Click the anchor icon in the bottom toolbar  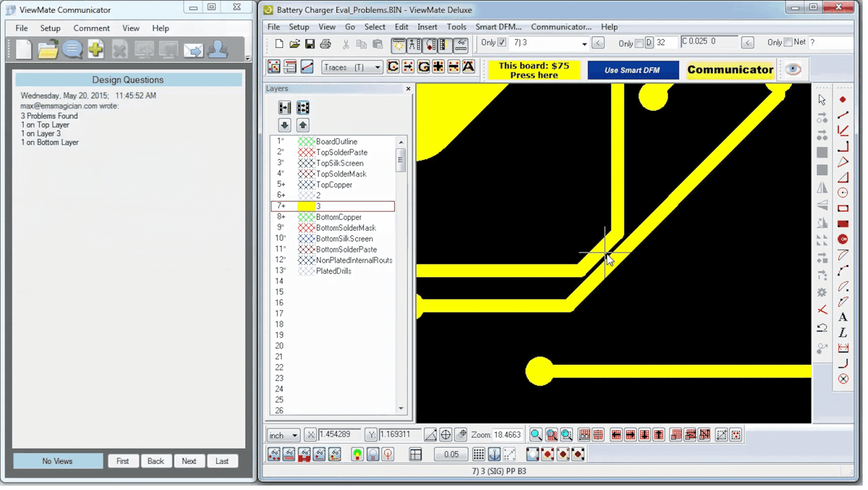[494, 454]
